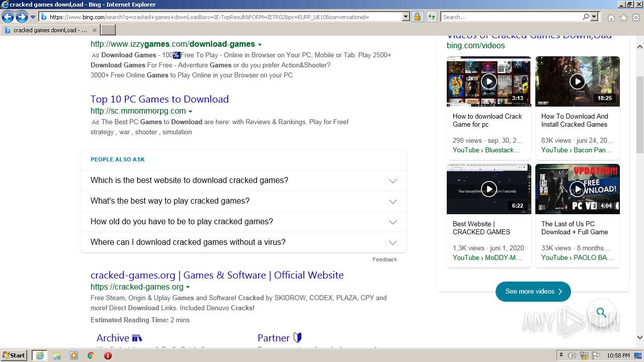Expand 'What's the best way to play' question
Screen dimensions: 644x362
pos(244,201)
